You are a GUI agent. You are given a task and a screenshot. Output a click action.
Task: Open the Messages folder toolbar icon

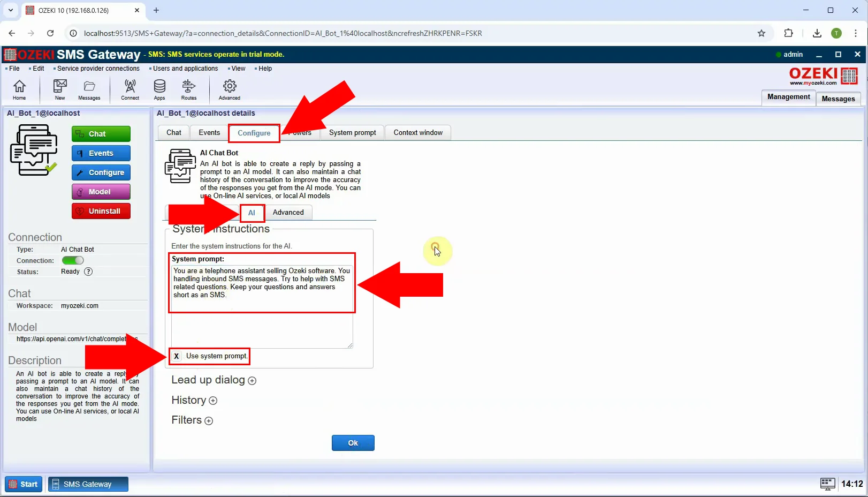tap(89, 89)
